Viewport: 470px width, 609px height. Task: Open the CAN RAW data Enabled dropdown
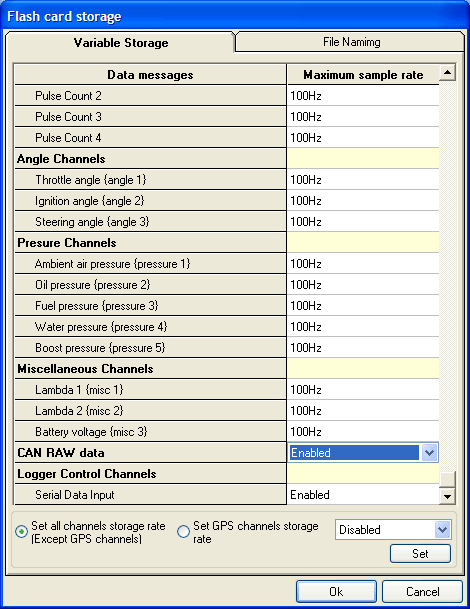(x=429, y=452)
